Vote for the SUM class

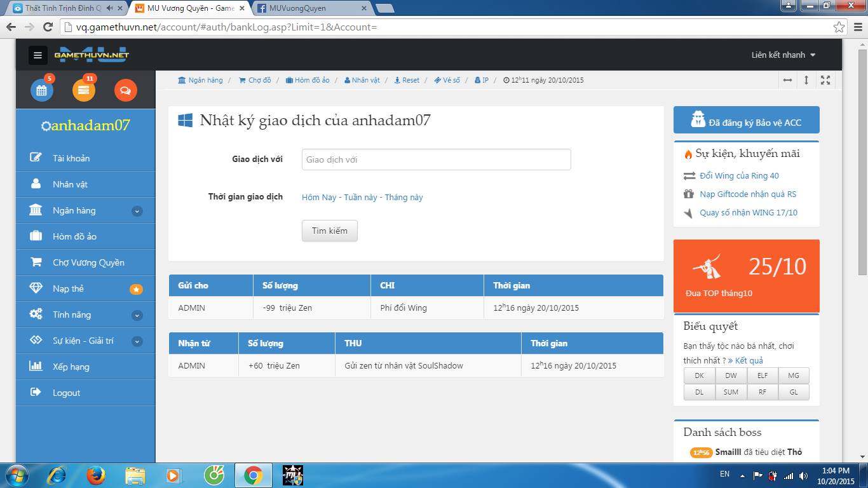point(731,392)
